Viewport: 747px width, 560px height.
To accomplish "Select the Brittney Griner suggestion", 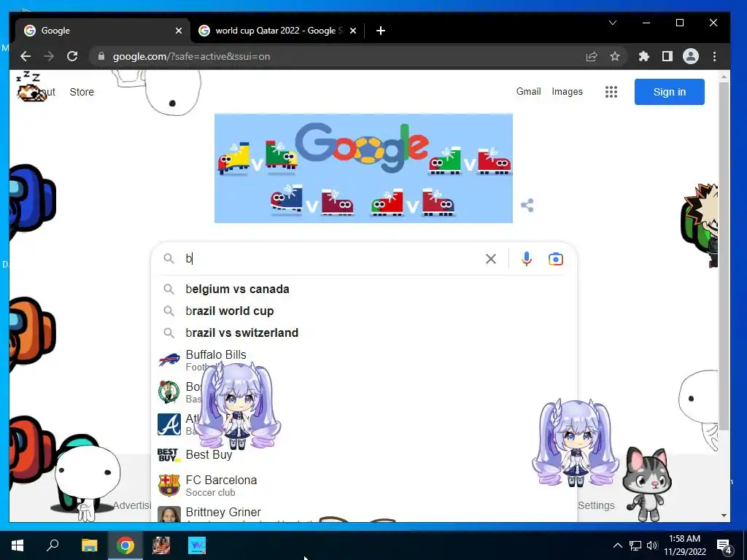I will tap(364, 513).
